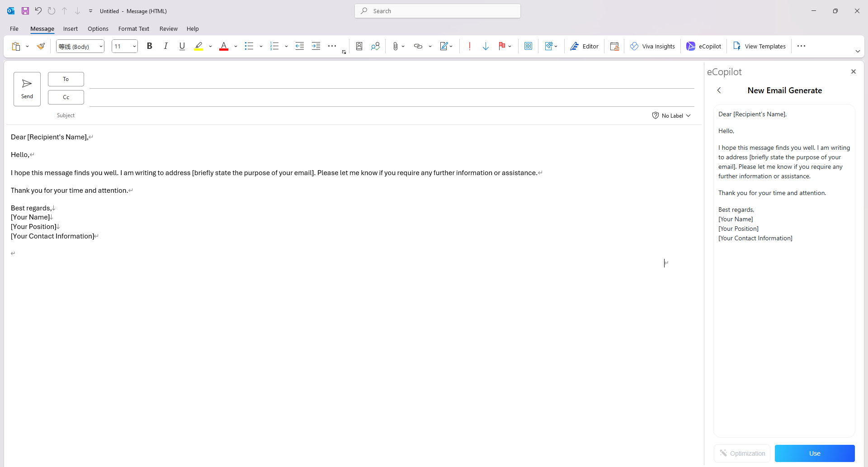Open the Format Text tab

click(x=133, y=29)
